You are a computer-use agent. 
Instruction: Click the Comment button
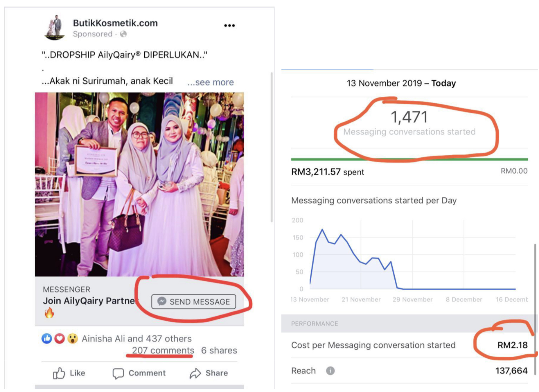[139, 373]
